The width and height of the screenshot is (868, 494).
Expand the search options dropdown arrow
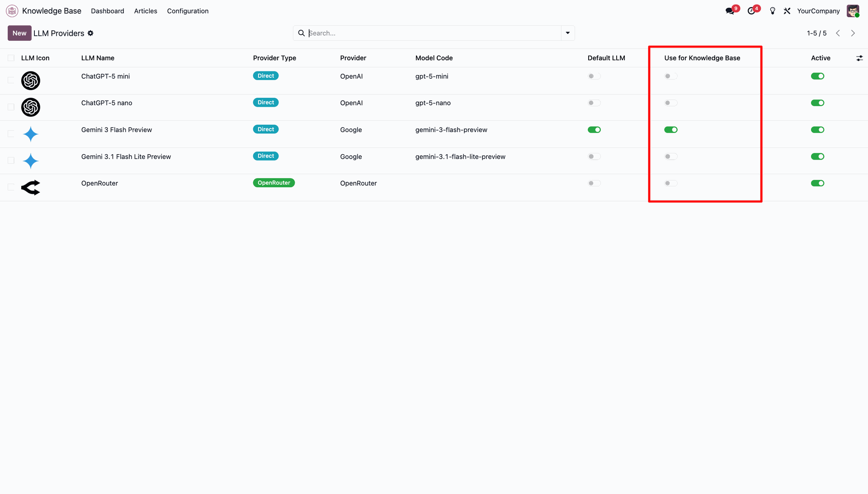[568, 33]
